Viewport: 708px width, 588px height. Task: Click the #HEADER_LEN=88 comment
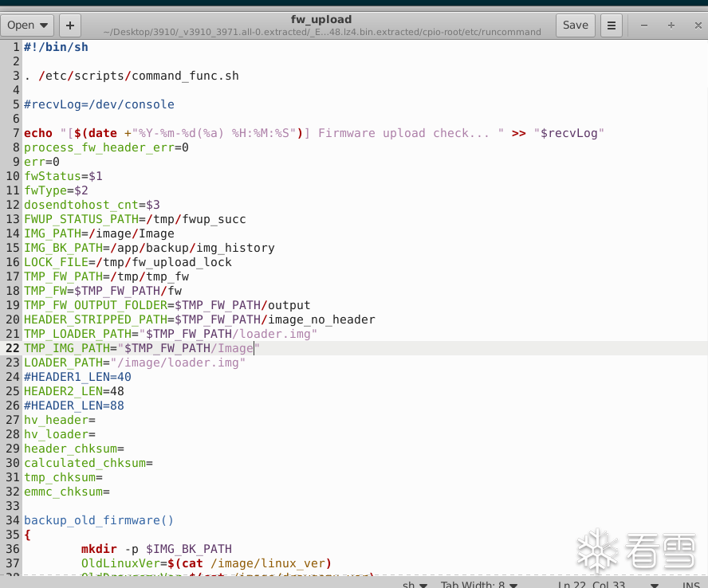[73, 406]
